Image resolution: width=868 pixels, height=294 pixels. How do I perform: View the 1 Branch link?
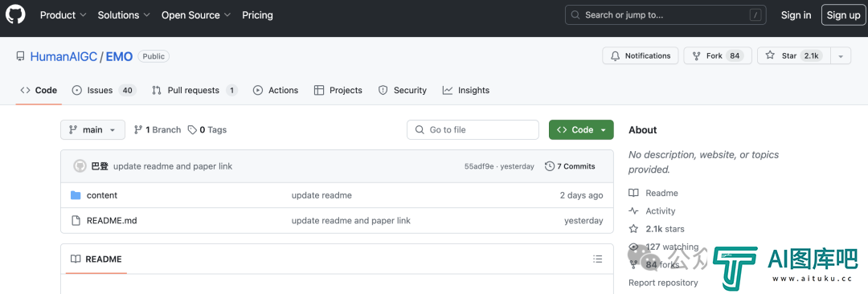(158, 129)
